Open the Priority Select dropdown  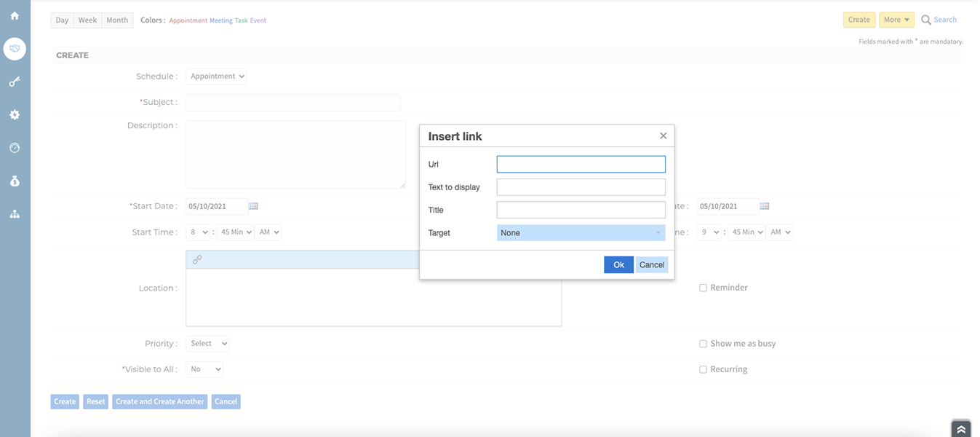point(207,344)
